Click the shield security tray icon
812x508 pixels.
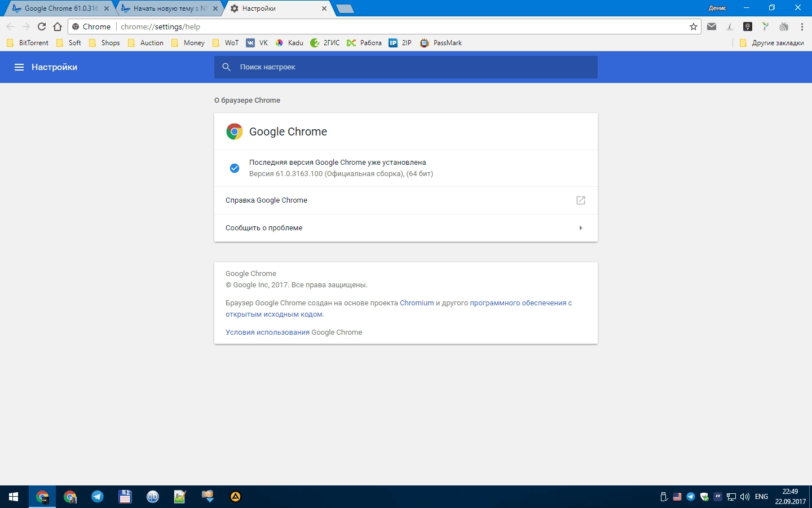(704, 497)
